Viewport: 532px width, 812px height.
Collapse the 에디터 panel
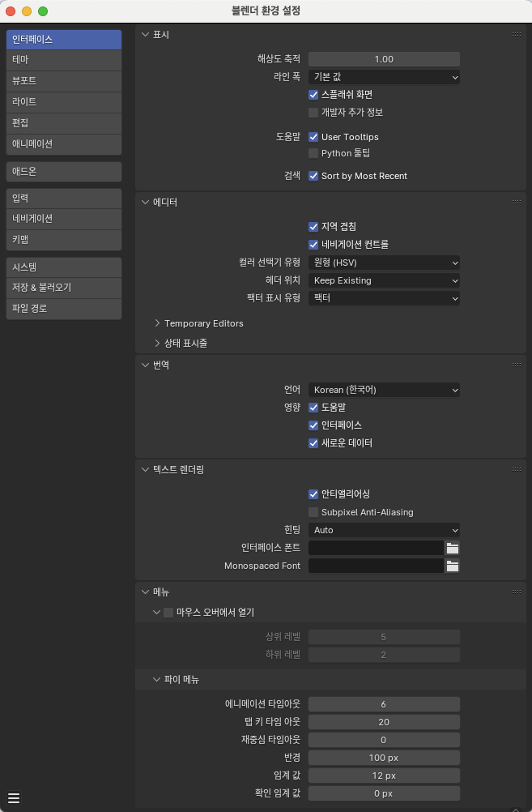pyautogui.click(x=145, y=203)
